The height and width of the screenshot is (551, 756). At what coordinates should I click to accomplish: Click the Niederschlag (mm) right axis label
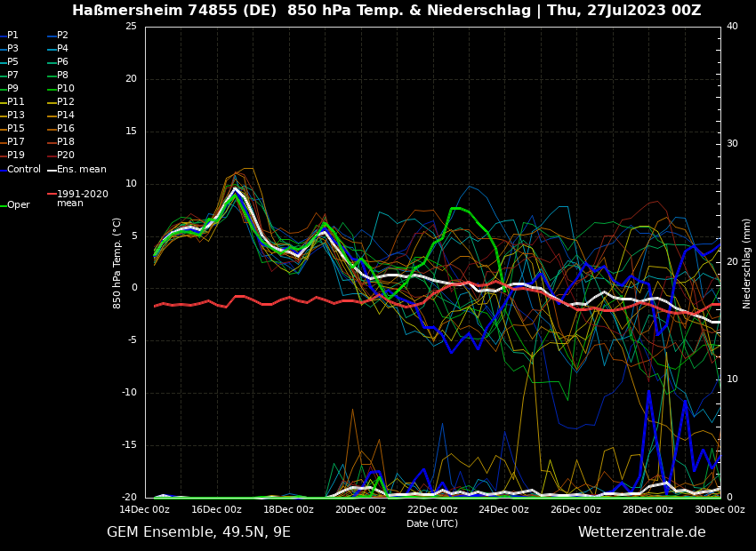747,262
